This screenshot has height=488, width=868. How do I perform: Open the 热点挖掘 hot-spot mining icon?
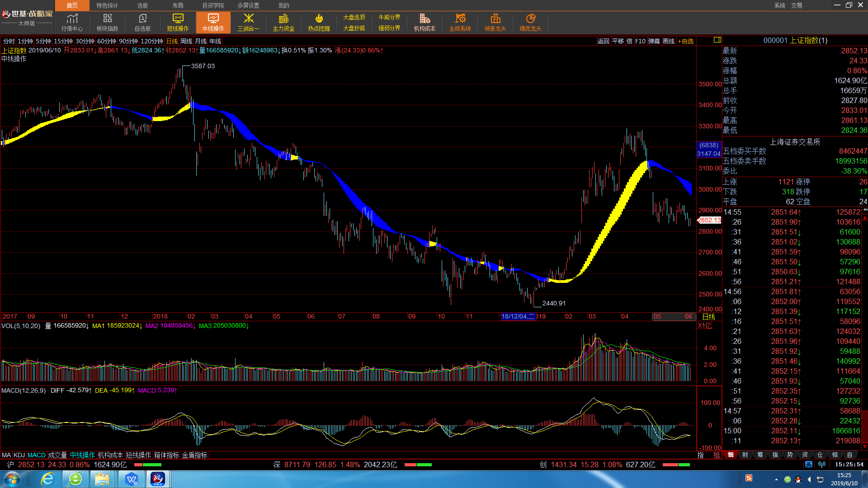319,23
